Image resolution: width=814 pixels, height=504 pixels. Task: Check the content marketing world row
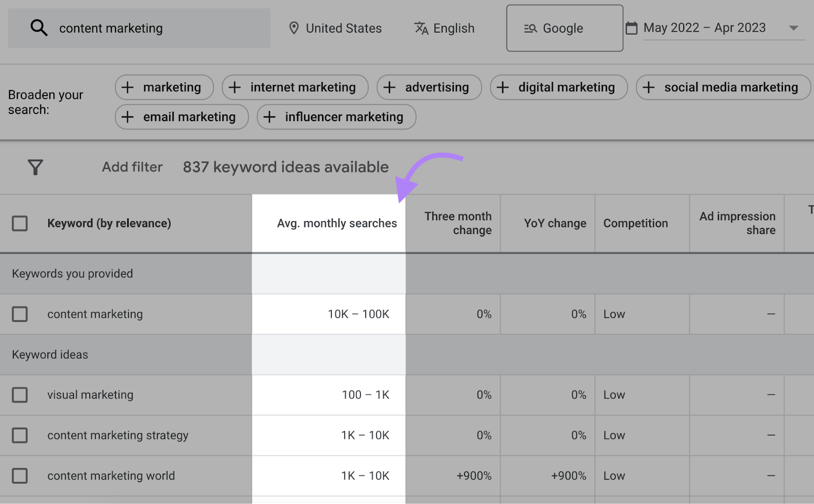pos(20,476)
